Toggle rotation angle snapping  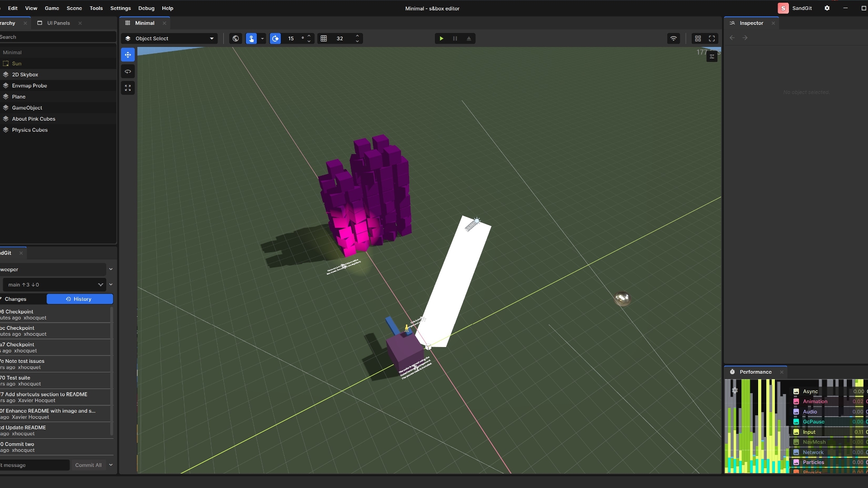click(275, 38)
